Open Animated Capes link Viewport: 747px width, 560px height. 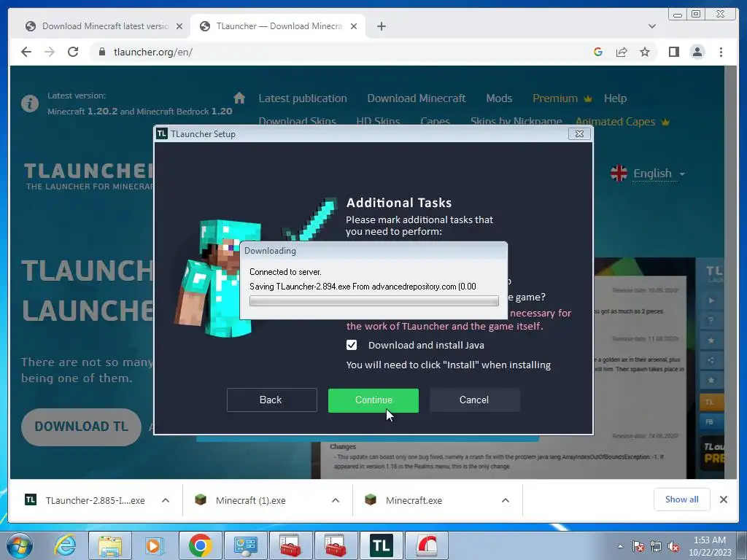point(622,122)
